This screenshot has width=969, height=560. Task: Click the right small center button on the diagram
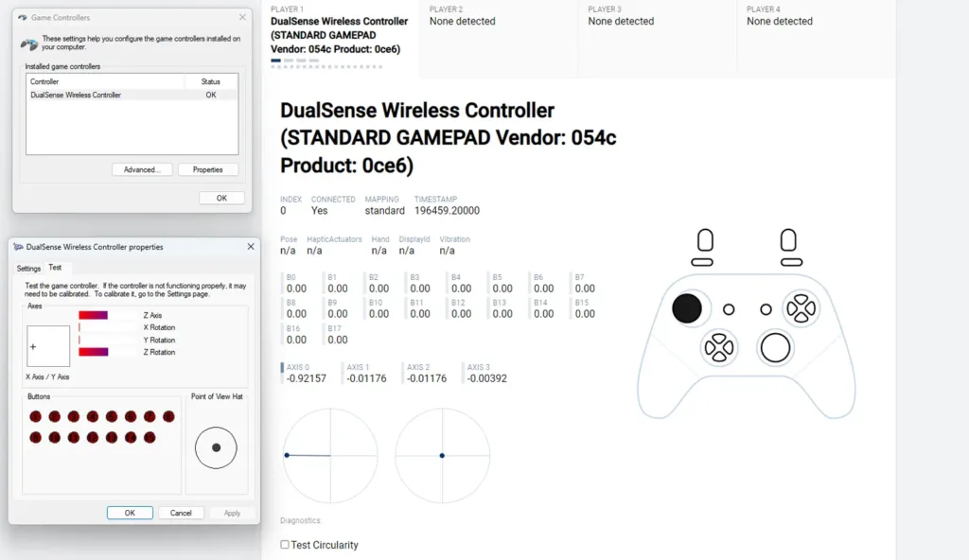(x=766, y=309)
